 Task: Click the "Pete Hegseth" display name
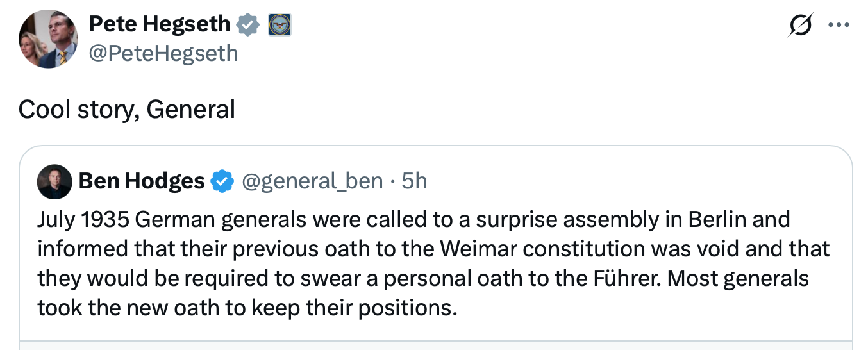tap(159, 24)
